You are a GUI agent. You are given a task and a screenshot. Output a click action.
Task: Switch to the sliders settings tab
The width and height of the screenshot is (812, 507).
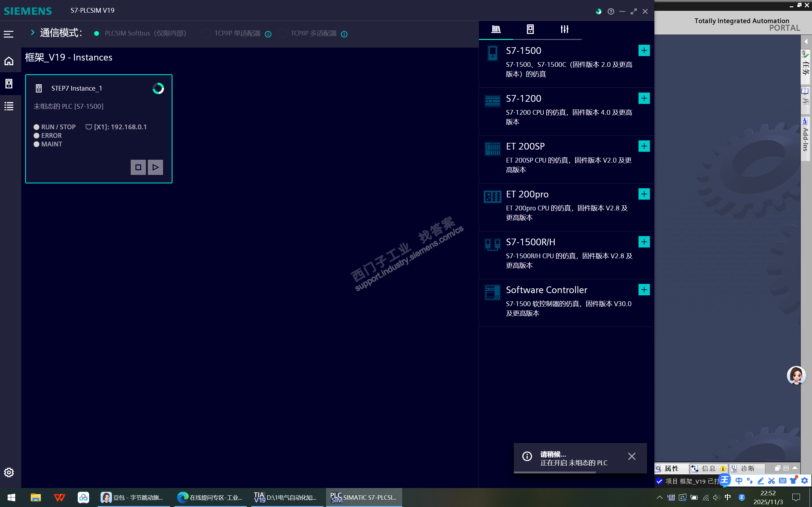point(564,29)
